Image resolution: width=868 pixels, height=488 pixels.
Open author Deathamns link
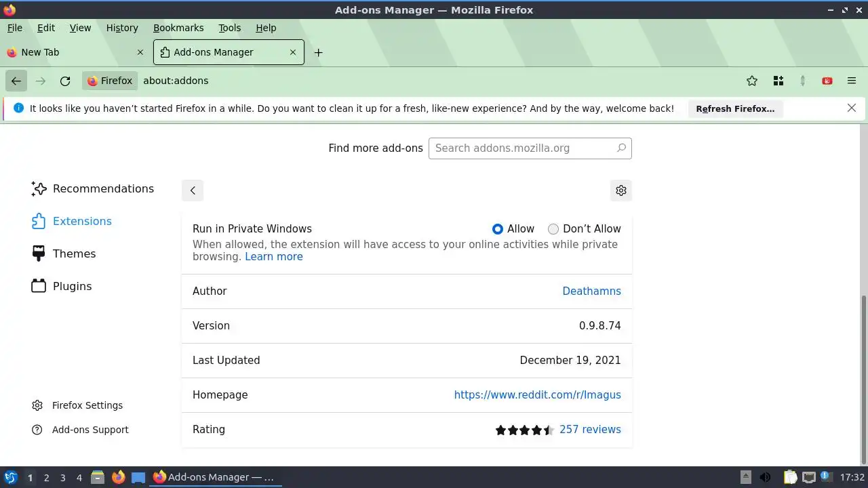591,291
